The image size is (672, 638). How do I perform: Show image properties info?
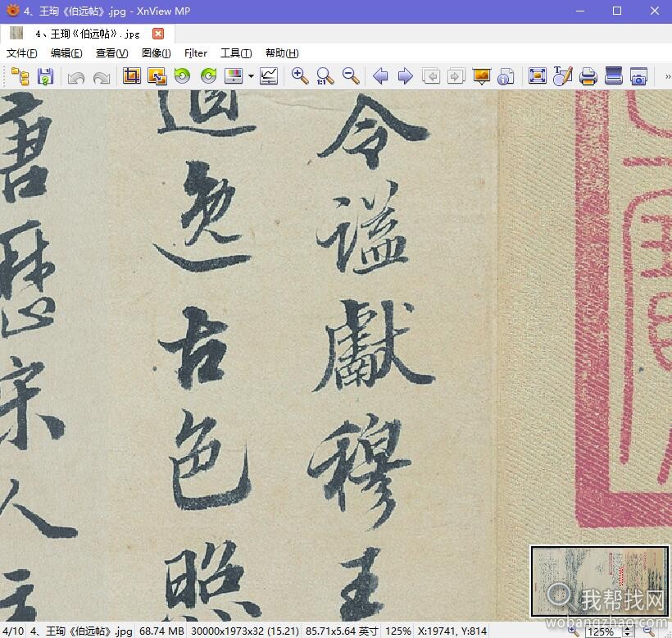point(506,77)
